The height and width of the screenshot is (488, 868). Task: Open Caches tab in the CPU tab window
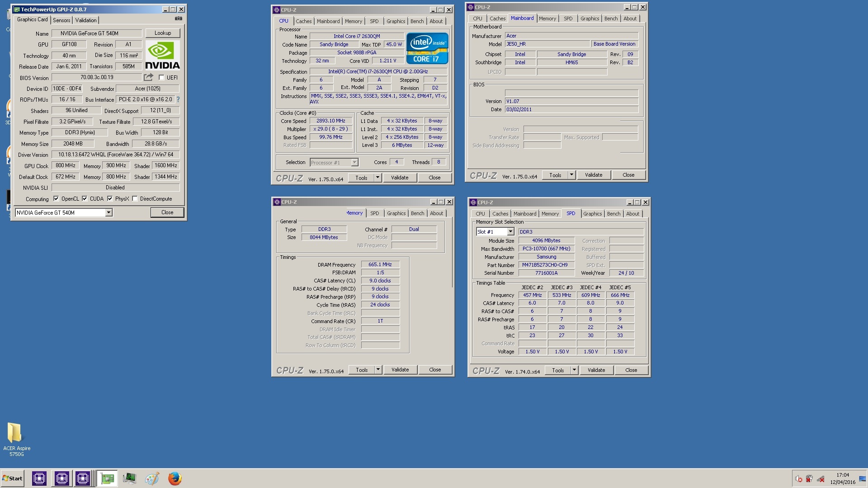304,21
